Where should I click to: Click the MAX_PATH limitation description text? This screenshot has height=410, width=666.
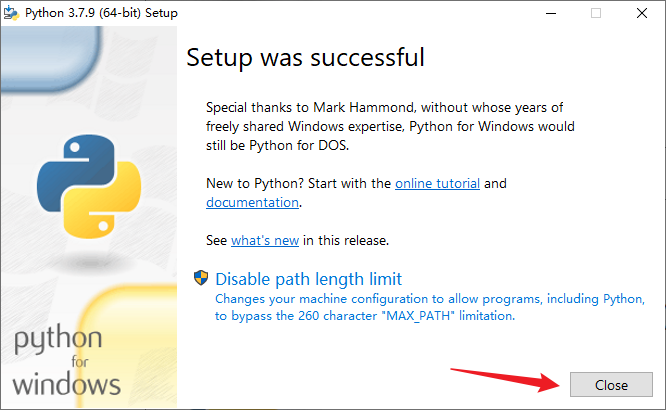[430, 307]
